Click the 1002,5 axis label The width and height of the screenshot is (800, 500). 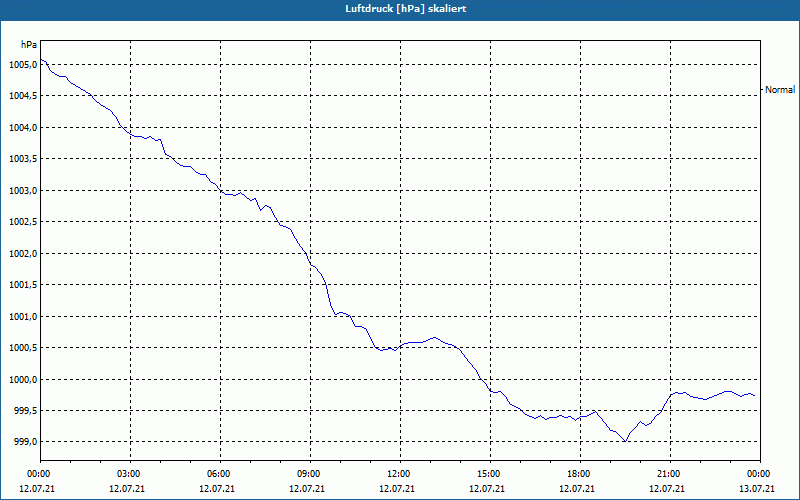[x=23, y=222]
